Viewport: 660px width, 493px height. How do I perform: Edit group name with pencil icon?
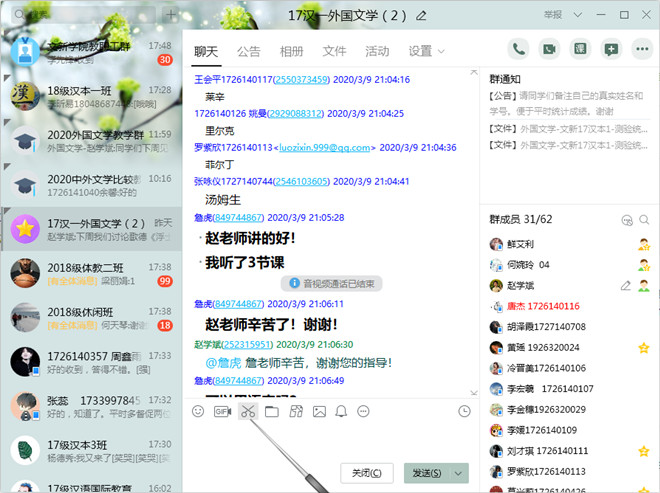pyautogui.click(x=421, y=15)
